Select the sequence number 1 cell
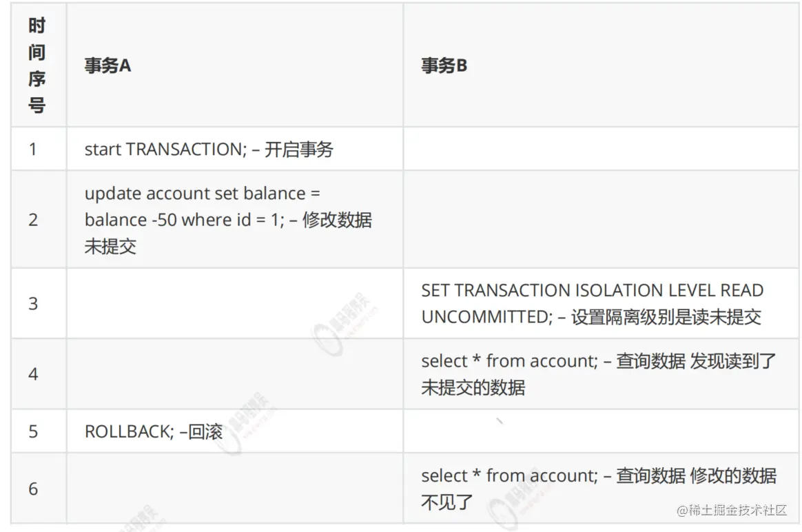802x532 pixels. pos(33,149)
